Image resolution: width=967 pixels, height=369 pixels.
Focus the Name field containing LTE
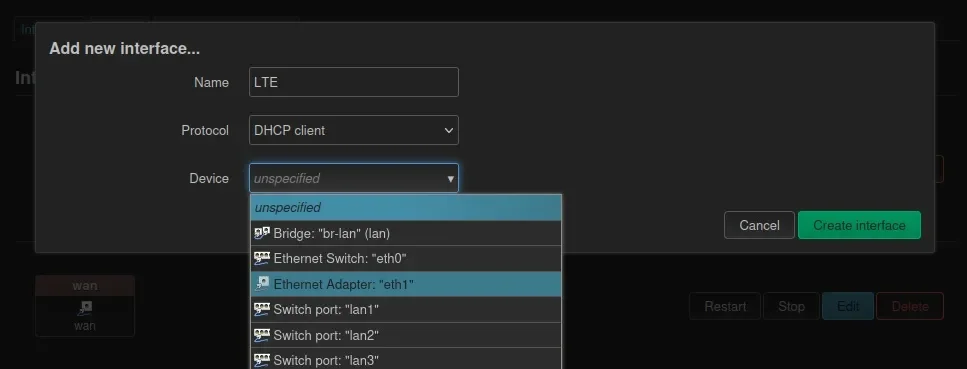pos(353,82)
